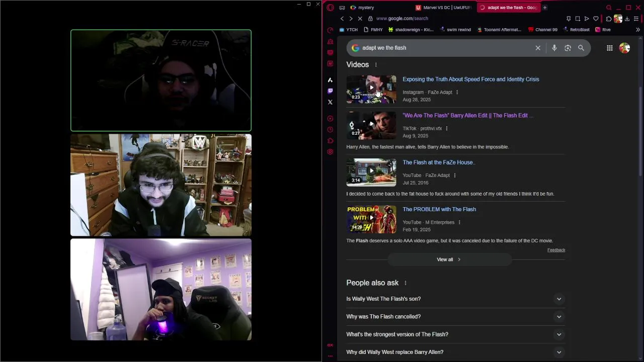Select the 'adapt we the flash' tab
This screenshot has height=362, width=644.
point(508,8)
